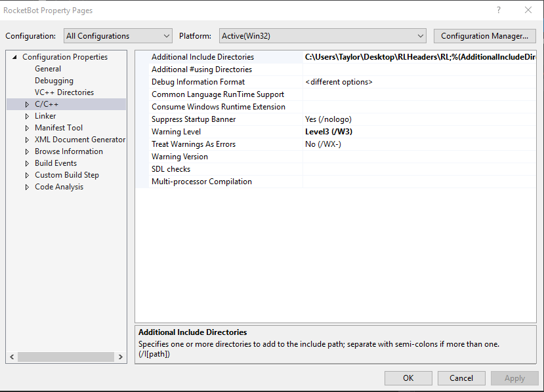Click Additional Include Directories property name
Image resolution: width=544 pixels, height=392 pixels.
coord(203,57)
